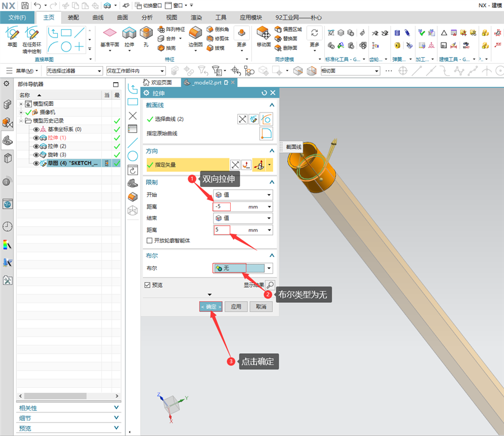This screenshot has width=504, height=436.
Task: Click the 指定原始曲线 icon button
Action: coord(266,133)
